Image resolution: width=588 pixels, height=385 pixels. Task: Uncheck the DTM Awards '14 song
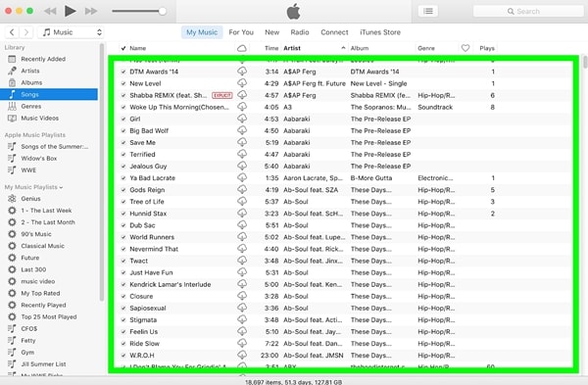pos(123,72)
